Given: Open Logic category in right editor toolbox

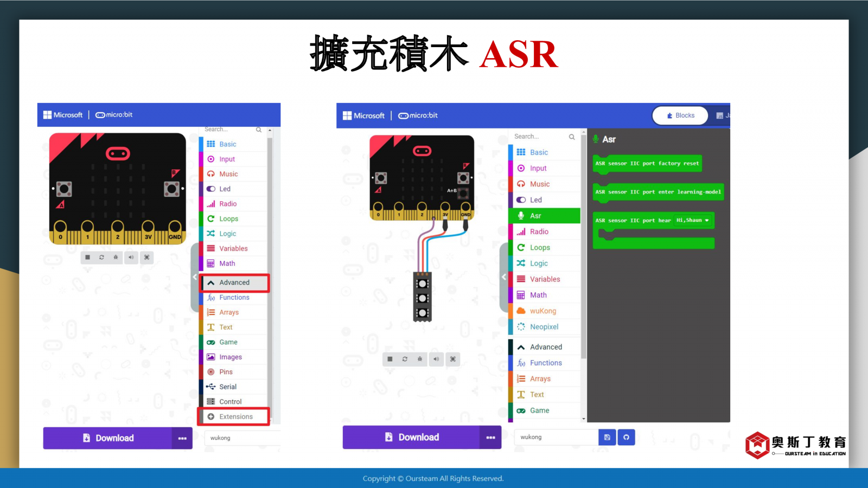Looking at the screenshot, I should (x=544, y=263).
